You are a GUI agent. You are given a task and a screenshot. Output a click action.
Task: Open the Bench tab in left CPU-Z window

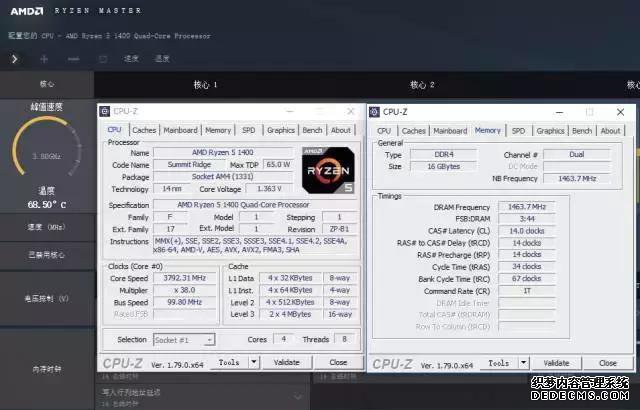tap(312, 130)
